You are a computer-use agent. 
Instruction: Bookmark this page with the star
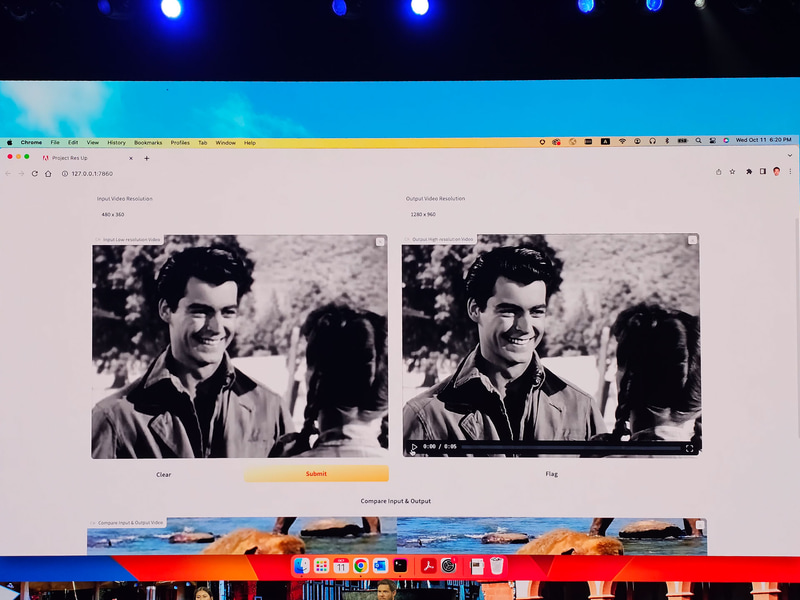pyautogui.click(x=732, y=172)
